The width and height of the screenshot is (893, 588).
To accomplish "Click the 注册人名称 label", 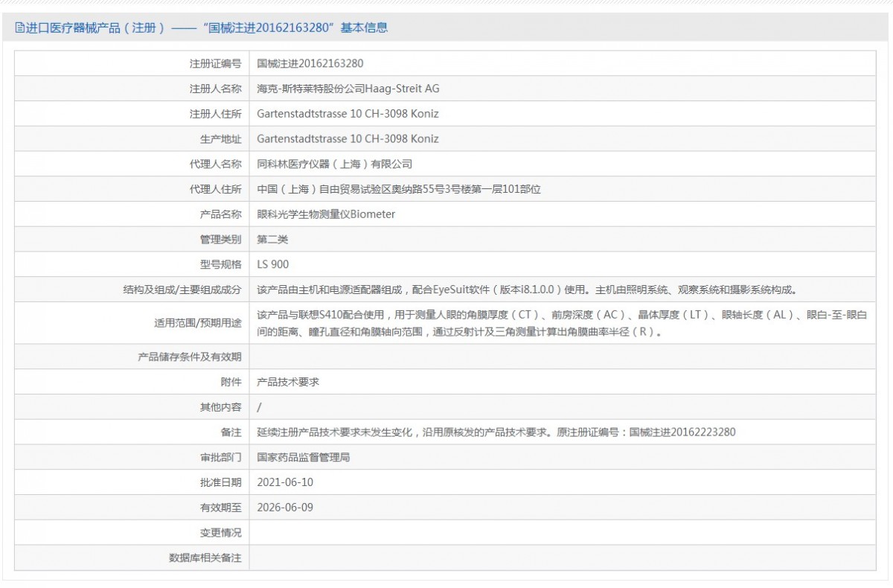I will [x=216, y=89].
